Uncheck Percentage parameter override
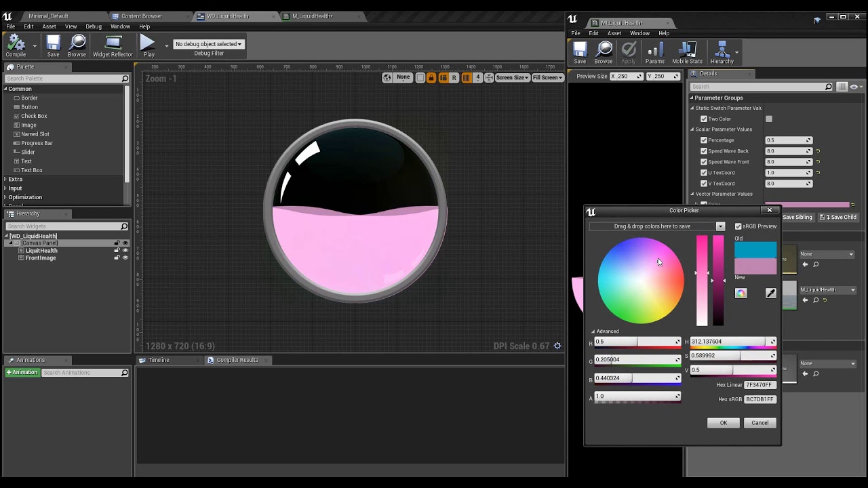 [x=704, y=140]
